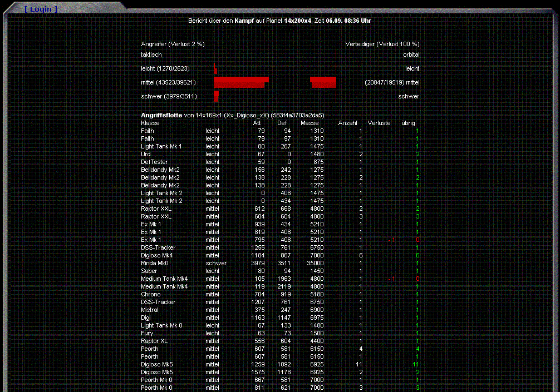Select the Att column header

pyautogui.click(x=257, y=123)
